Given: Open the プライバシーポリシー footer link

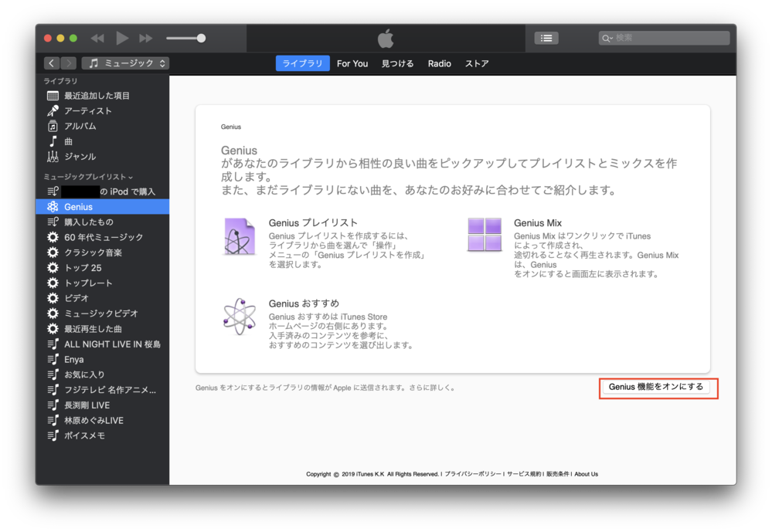Looking at the screenshot, I should pyautogui.click(x=473, y=474).
